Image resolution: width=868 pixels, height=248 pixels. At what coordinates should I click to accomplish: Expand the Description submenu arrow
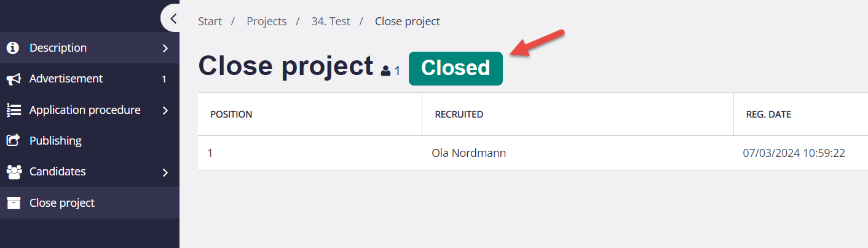pos(165,48)
